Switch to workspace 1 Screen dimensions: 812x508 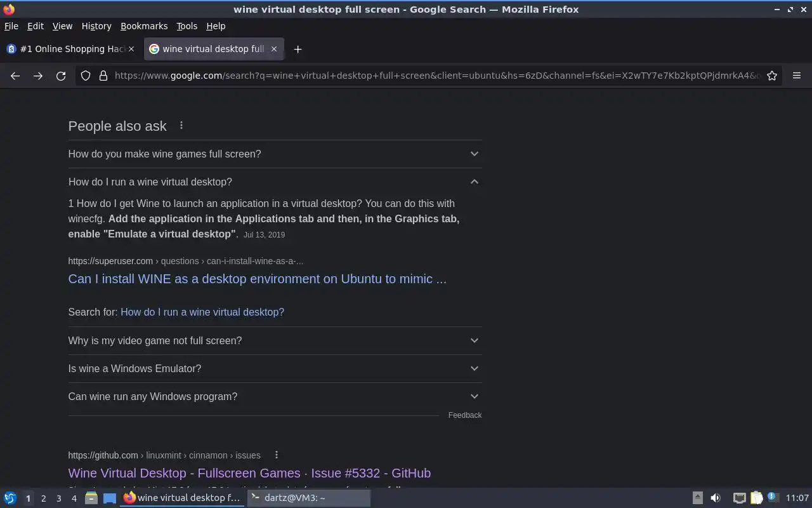28,498
